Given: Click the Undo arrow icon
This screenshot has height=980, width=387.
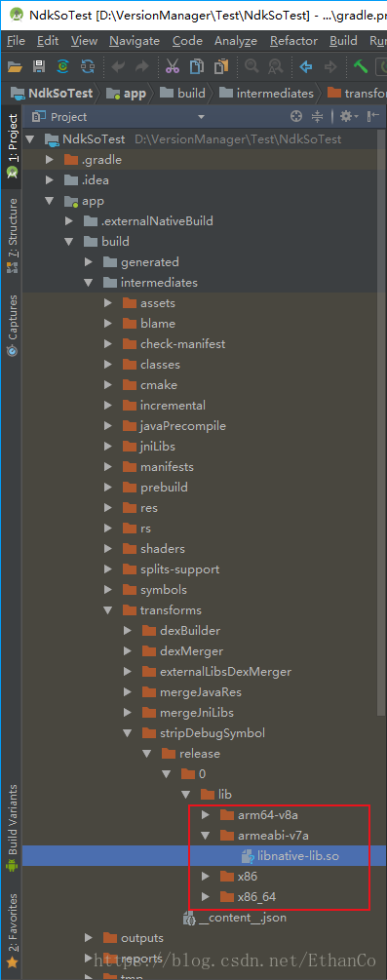Looking at the screenshot, I should click(x=118, y=66).
